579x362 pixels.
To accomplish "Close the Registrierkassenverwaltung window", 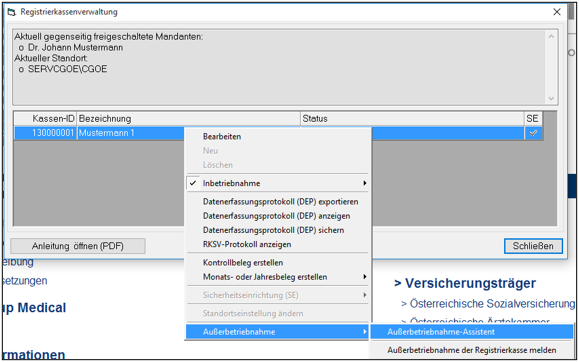I will tap(557, 12).
